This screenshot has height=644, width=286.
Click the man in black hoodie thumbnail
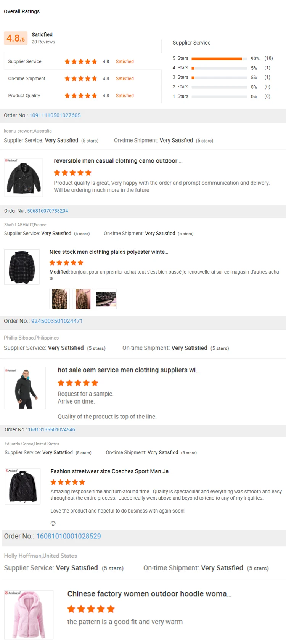25,388
